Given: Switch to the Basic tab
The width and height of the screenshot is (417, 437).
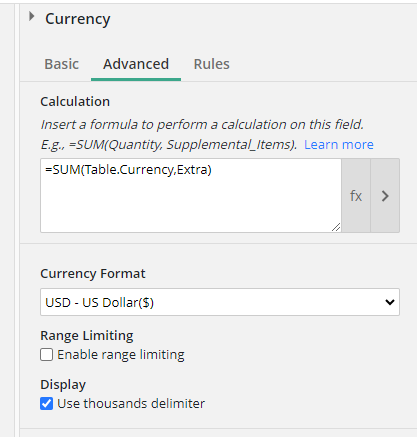Looking at the screenshot, I should click(x=62, y=64).
